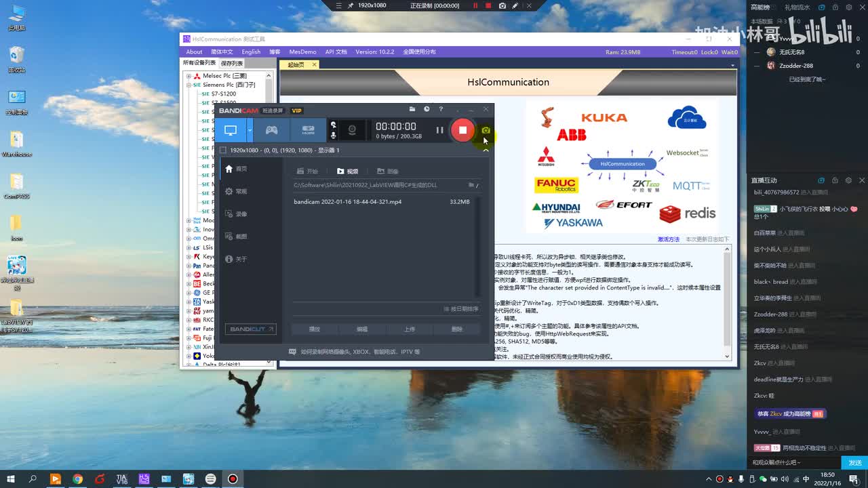Expand the Omron tree node

coord(189,239)
